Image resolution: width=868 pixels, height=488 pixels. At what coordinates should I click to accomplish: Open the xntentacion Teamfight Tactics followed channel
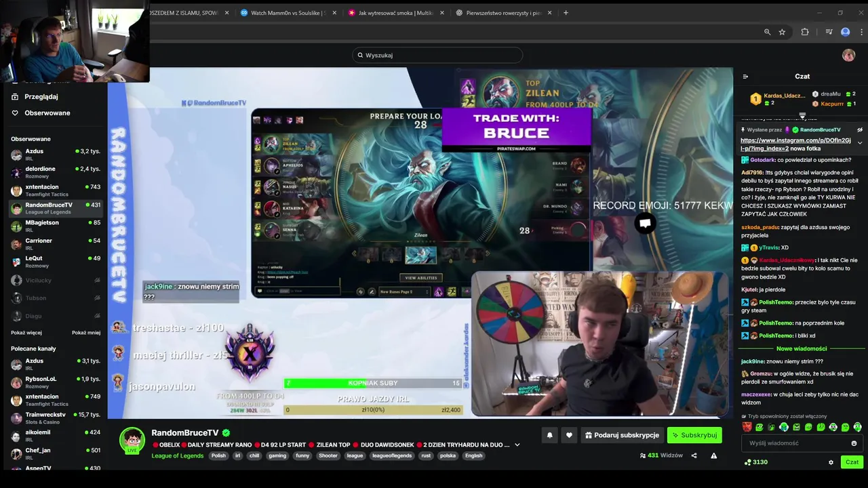[56, 190]
